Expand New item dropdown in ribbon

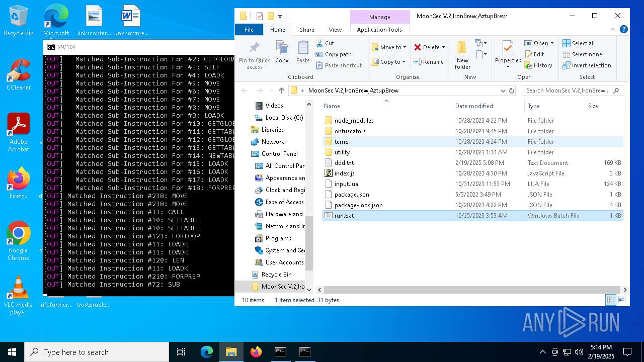point(480,43)
